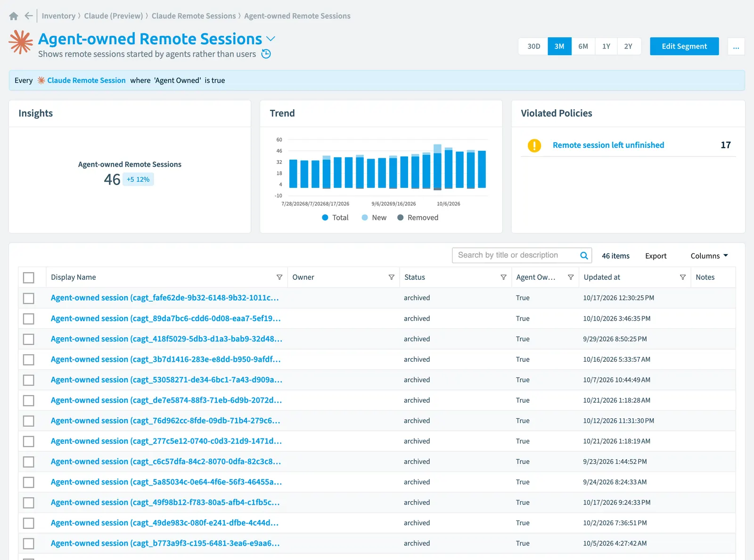
Task: Select the 1Y time range
Action: pyautogui.click(x=606, y=46)
